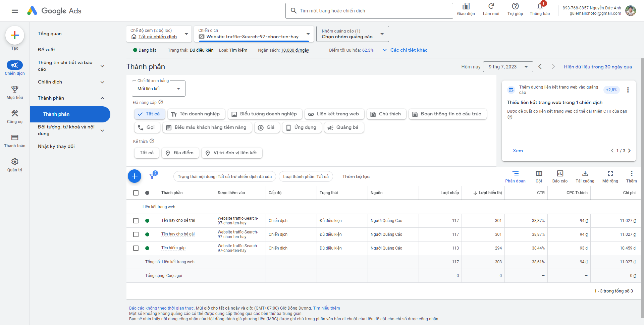Image resolution: width=644 pixels, height=325 pixels.
Task: Open Tổng quan in the side menu
Action: tap(50, 34)
